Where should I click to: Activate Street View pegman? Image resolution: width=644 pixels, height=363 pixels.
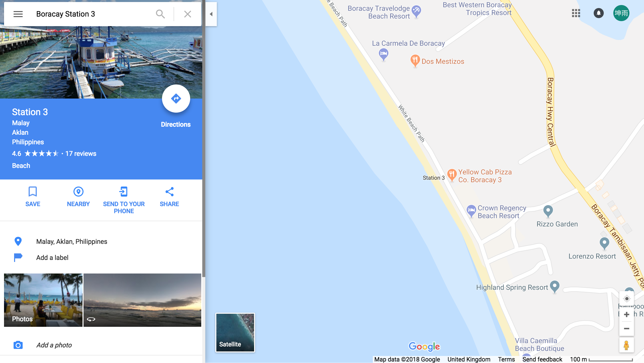pyautogui.click(x=626, y=345)
